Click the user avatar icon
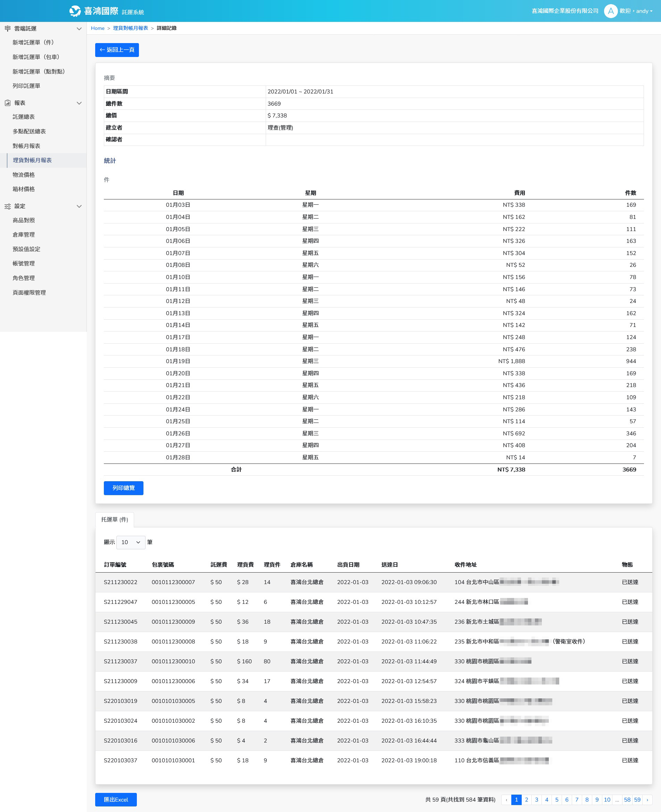The width and height of the screenshot is (661, 812). pyautogui.click(x=610, y=11)
